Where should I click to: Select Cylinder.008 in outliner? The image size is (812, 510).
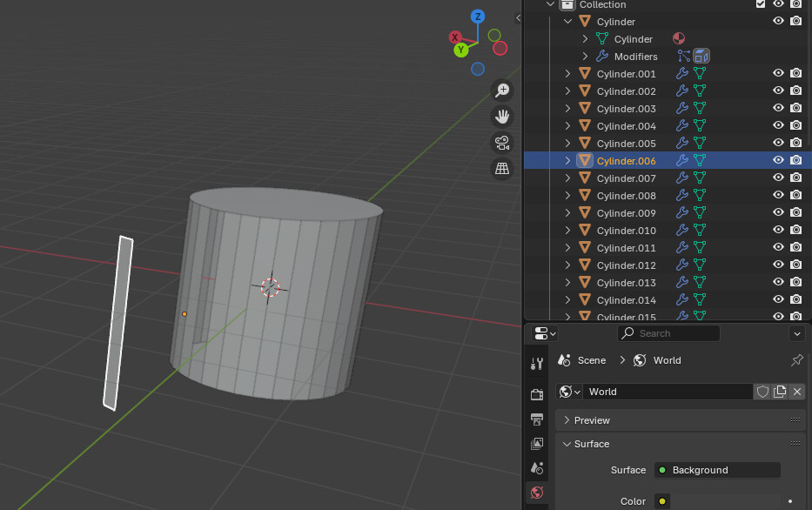626,196
